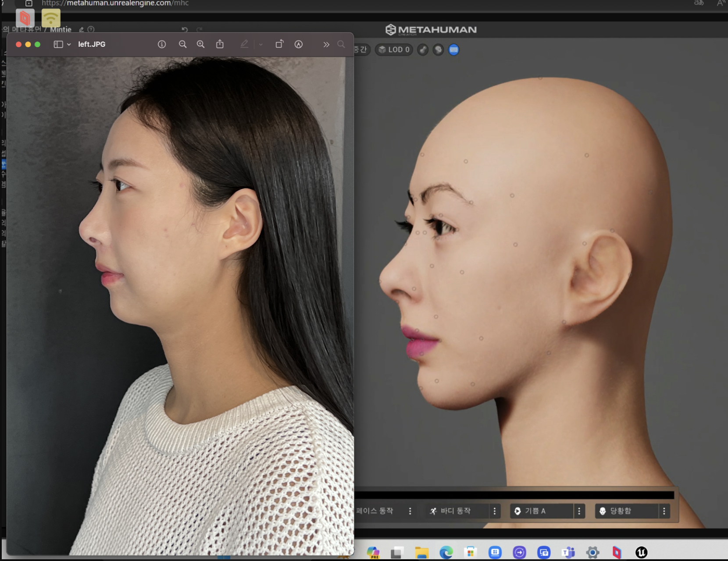Viewport: 728px width, 561px height.
Task: Open options menu for 바디 동작
Action: pos(495,511)
